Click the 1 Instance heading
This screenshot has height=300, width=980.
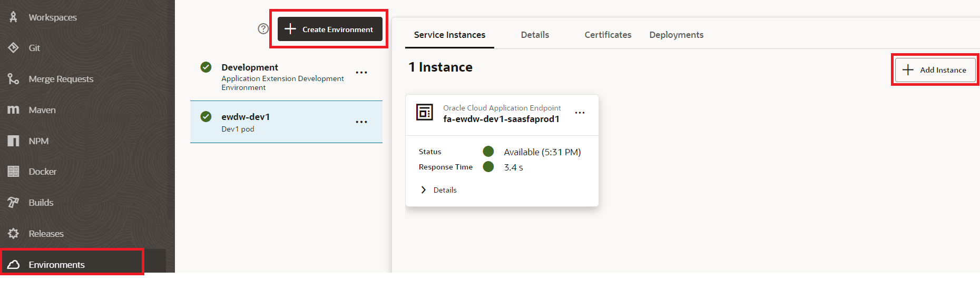coord(440,67)
